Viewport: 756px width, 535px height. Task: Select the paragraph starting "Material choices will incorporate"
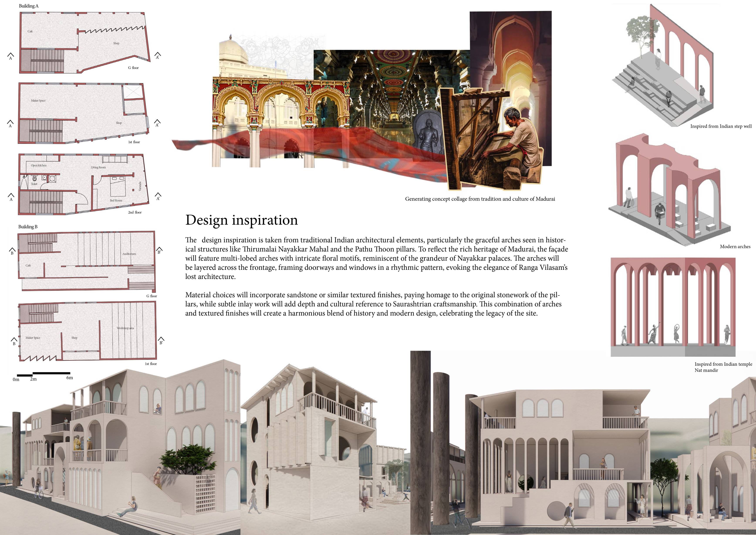[373, 304]
